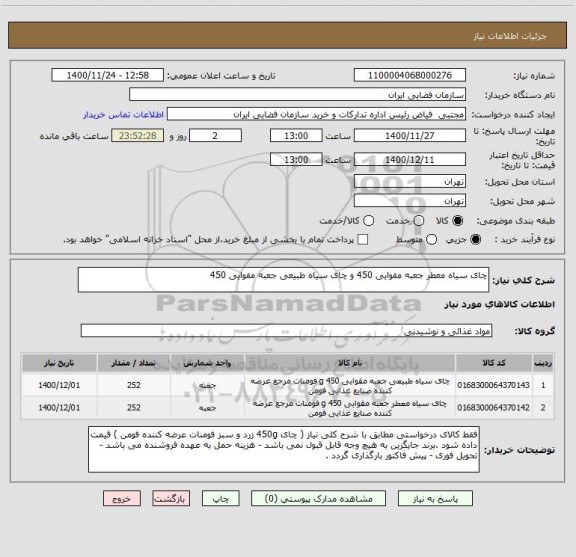Image resolution: width=576 pixels, height=557 pixels.
Task: Click the unit جعبه in row 2
Action: [x=207, y=408]
